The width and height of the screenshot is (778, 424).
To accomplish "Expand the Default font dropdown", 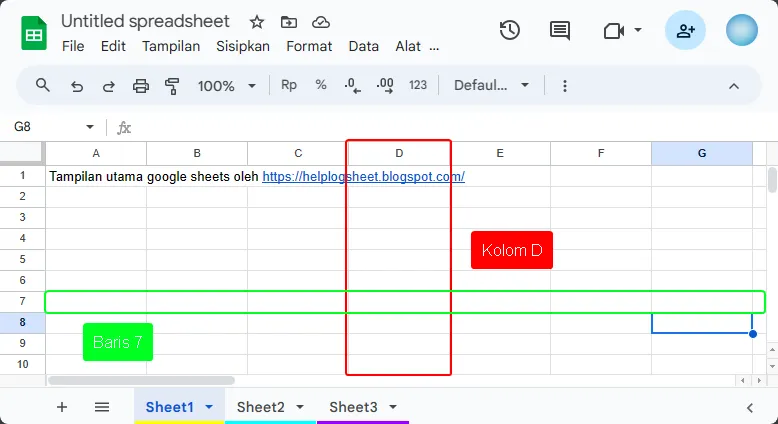I will tap(492, 86).
